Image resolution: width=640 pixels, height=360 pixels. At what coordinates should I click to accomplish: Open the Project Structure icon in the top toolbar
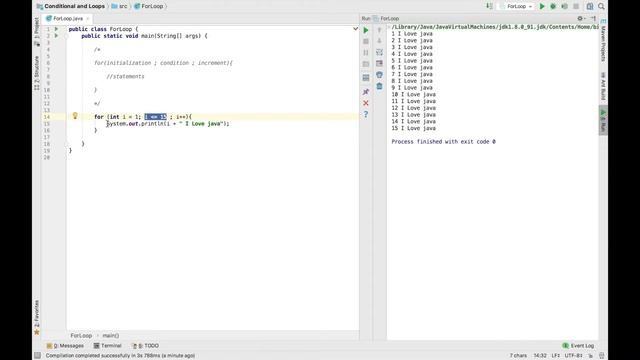point(590,6)
